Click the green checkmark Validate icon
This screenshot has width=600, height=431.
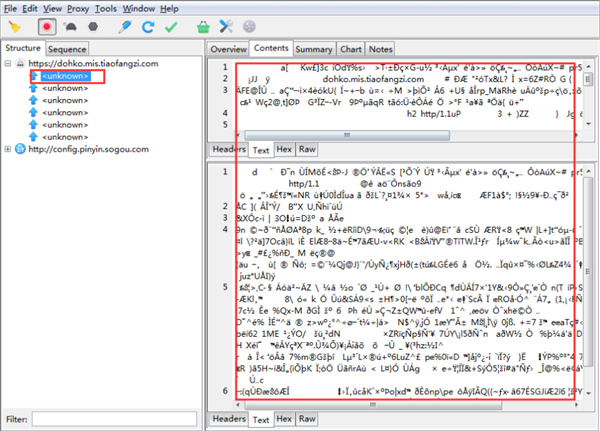tap(171, 25)
